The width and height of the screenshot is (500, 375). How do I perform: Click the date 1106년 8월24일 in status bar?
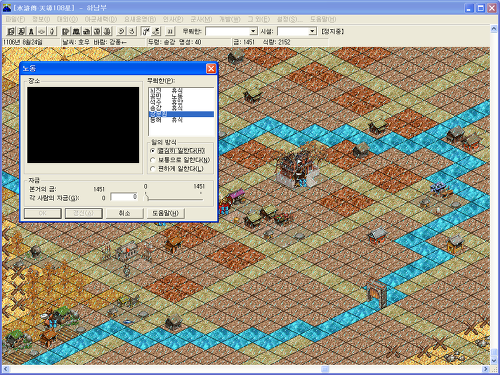23,42
